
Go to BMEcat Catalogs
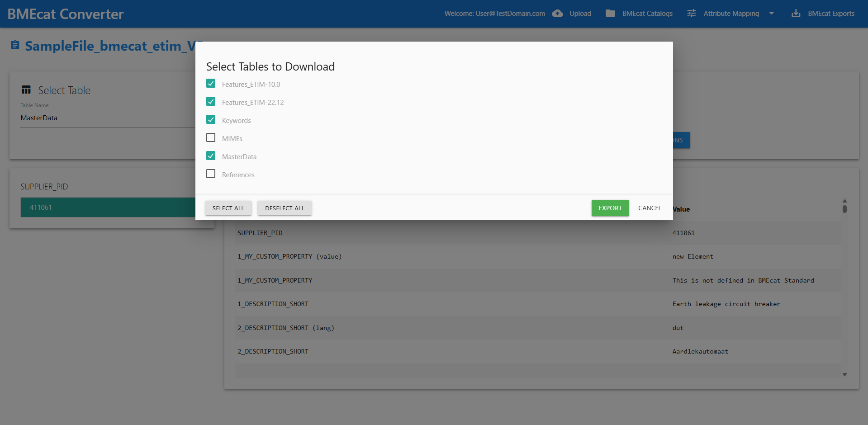pyautogui.click(x=647, y=14)
